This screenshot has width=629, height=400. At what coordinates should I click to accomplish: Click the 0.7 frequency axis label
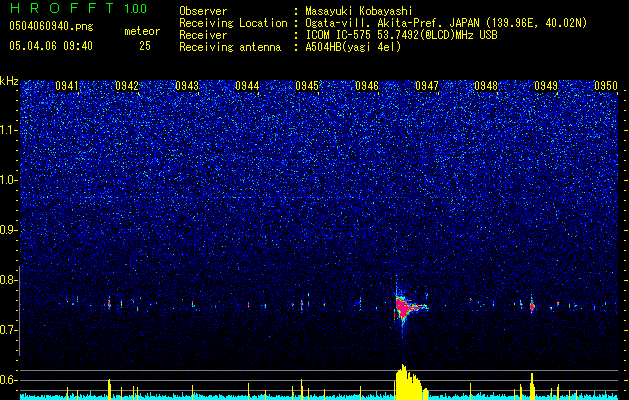click(8, 330)
